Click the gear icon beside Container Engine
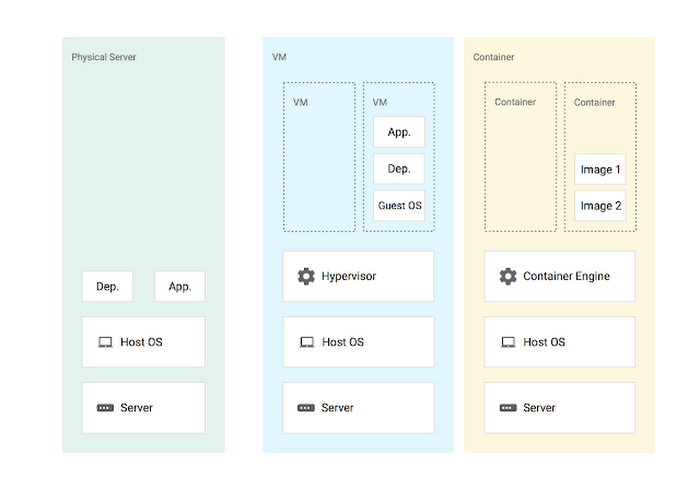Image resolution: width=700 pixels, height=489 pixels. (508, 276)
